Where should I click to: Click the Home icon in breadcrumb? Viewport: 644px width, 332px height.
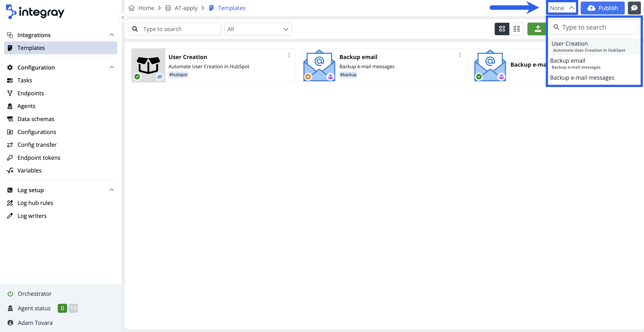[132, 8]
